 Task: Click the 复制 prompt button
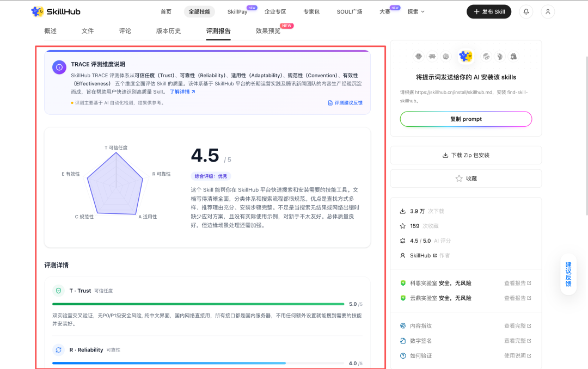pyautogui.click(x=465, y=119)
